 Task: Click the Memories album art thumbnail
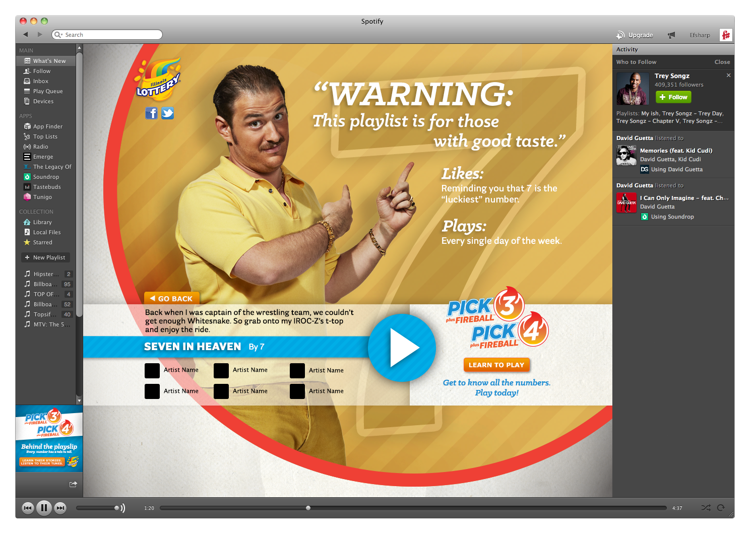(x=626, y=155)
